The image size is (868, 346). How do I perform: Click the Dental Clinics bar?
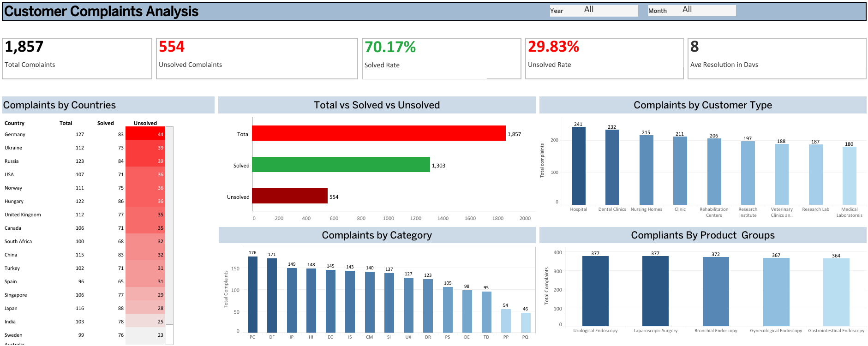point(612,167)
